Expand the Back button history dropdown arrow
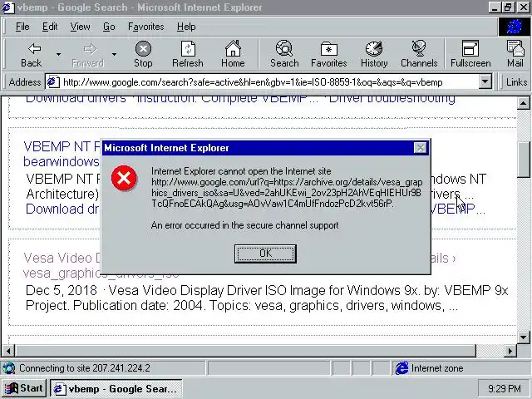532x399 pixels. tap(59, 54)
